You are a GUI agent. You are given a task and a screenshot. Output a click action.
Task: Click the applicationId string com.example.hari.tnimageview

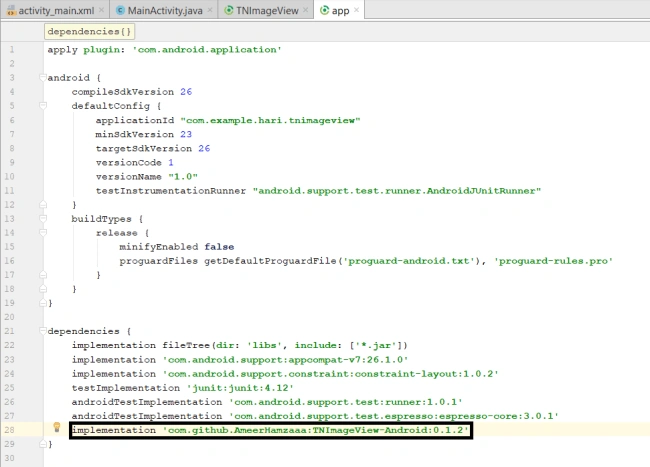[x=270, y=120]
